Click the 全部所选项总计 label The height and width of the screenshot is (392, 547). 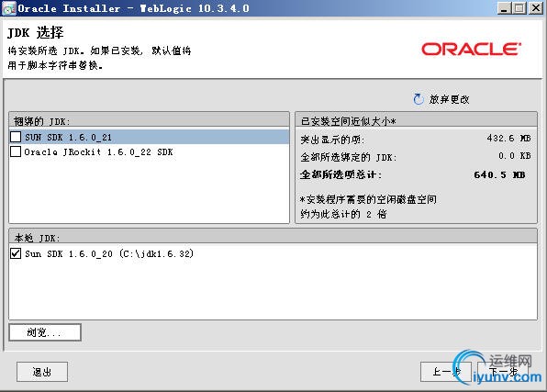pyautogui.click(x=340, y=174)
